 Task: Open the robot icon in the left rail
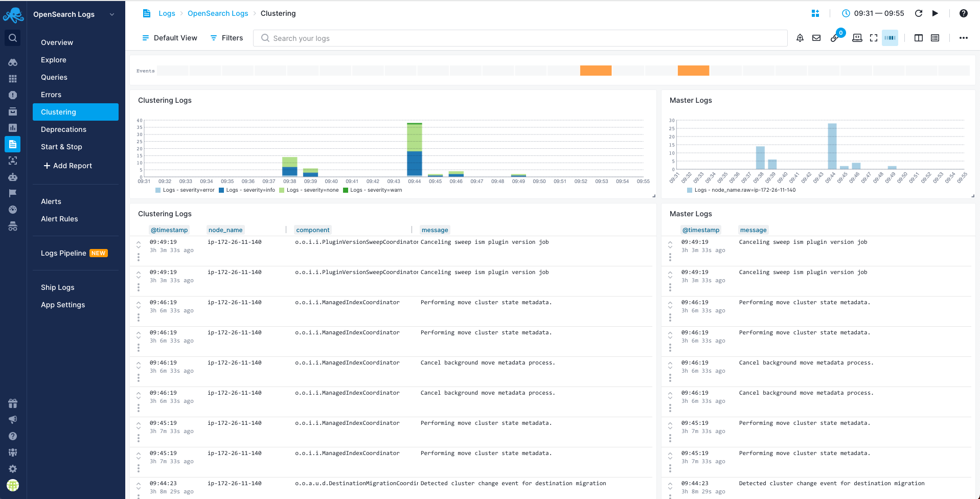[x=13, y=177]
